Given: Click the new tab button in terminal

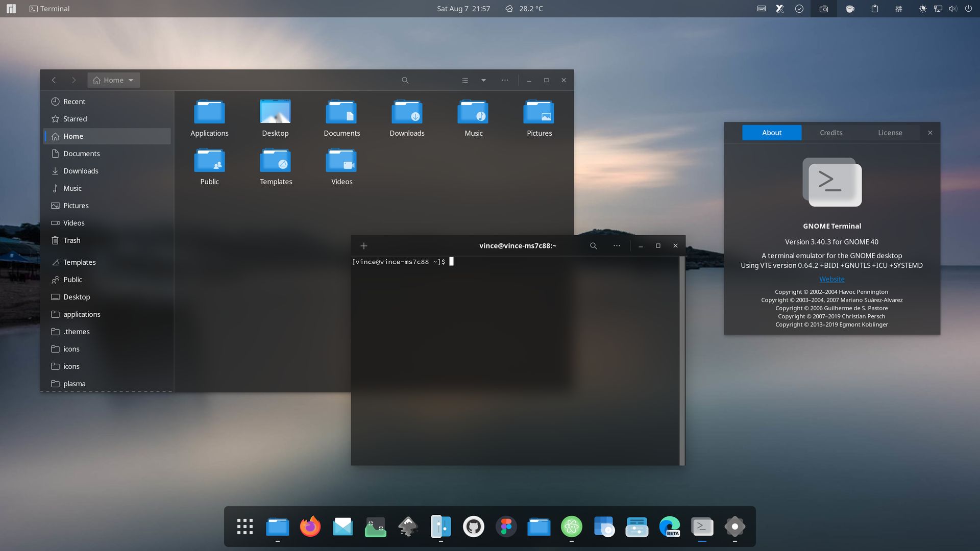Looking at the screenshot, I should coord(363,245).
